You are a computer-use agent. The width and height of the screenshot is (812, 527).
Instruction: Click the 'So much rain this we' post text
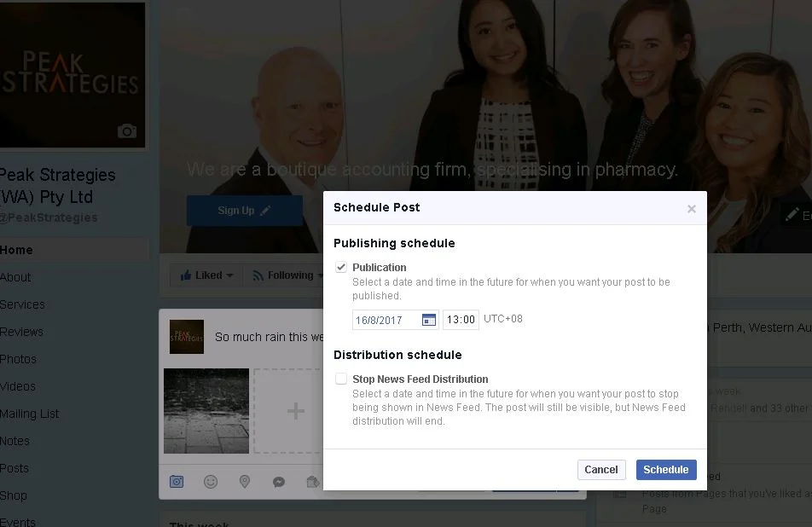(x=270, y=337)
